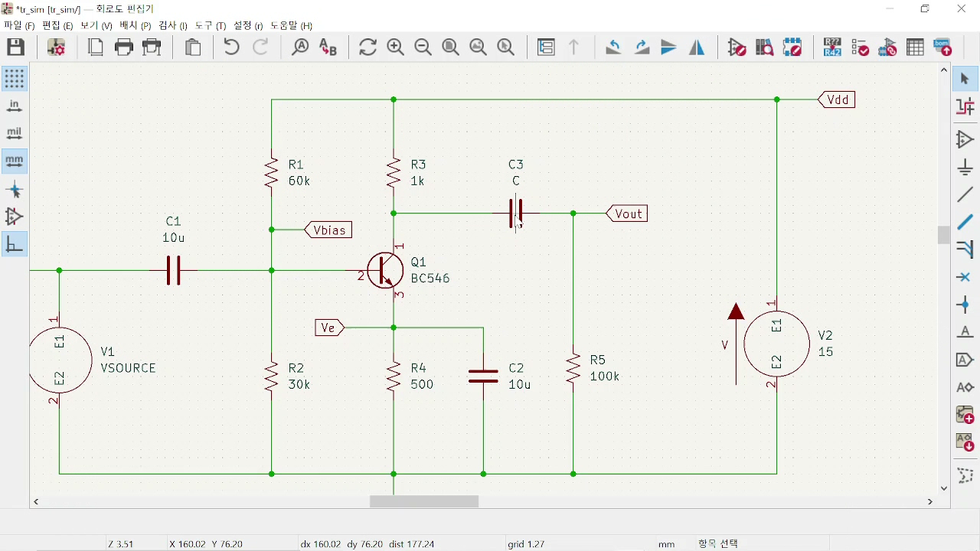
Task: Select transistor Q1 BC546 symbol
Action: pyautogui.click(x=384, y=270)
